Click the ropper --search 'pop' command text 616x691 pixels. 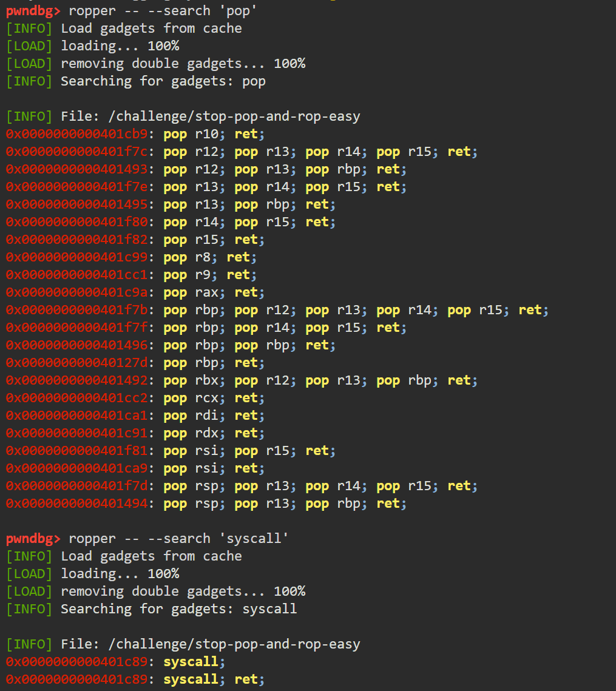[163, 11]
